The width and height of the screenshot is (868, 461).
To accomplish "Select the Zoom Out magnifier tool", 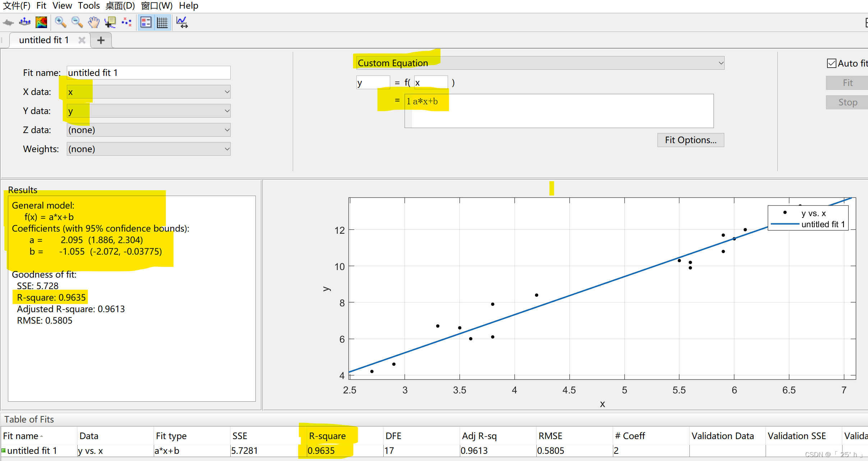I will click(x=77, y=22).
